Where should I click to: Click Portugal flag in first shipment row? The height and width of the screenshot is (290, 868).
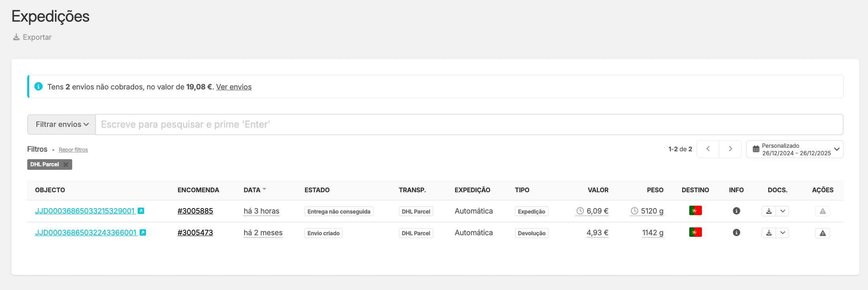pos(695,211)
